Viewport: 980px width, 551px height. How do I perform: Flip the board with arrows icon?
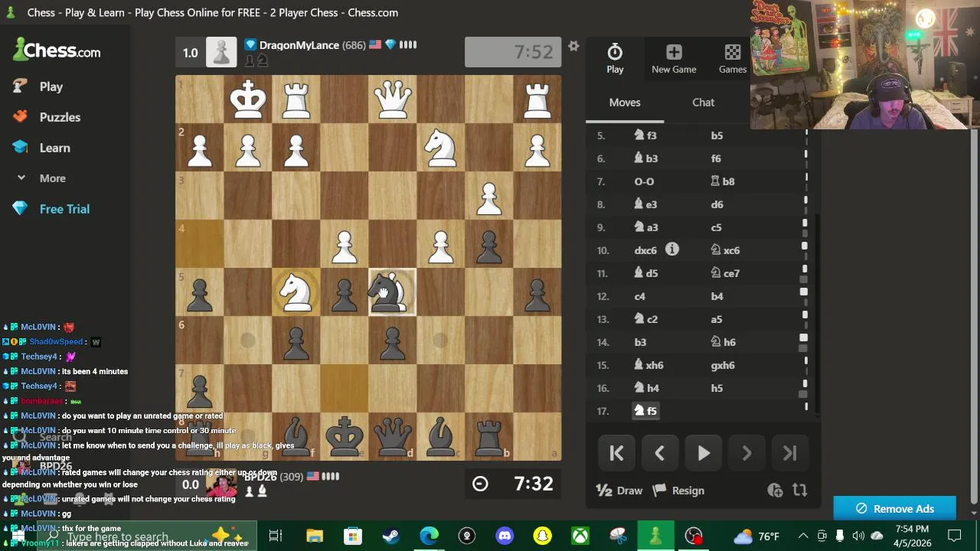pos(799,491)
